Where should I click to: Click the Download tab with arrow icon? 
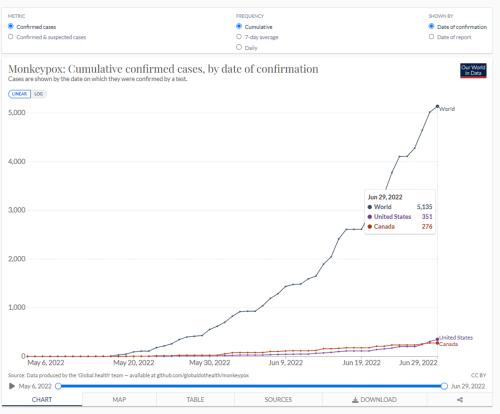click(375, 399)
